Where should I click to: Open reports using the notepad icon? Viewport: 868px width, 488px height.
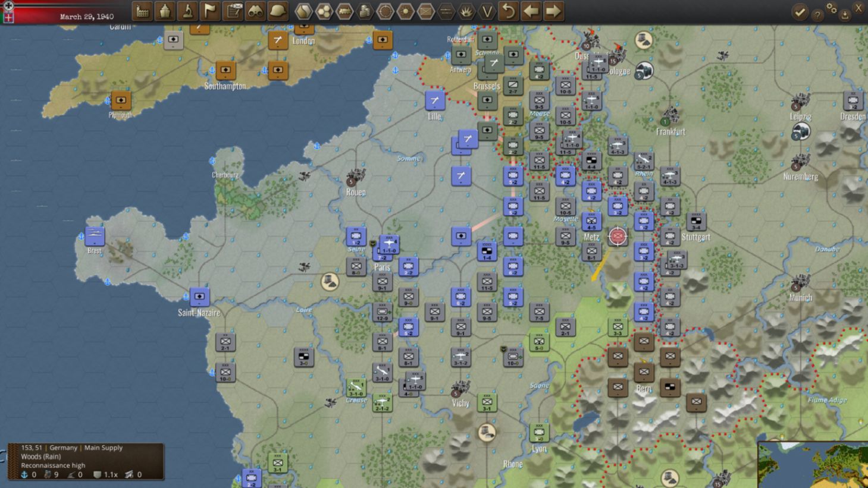(x=233, y=11)
